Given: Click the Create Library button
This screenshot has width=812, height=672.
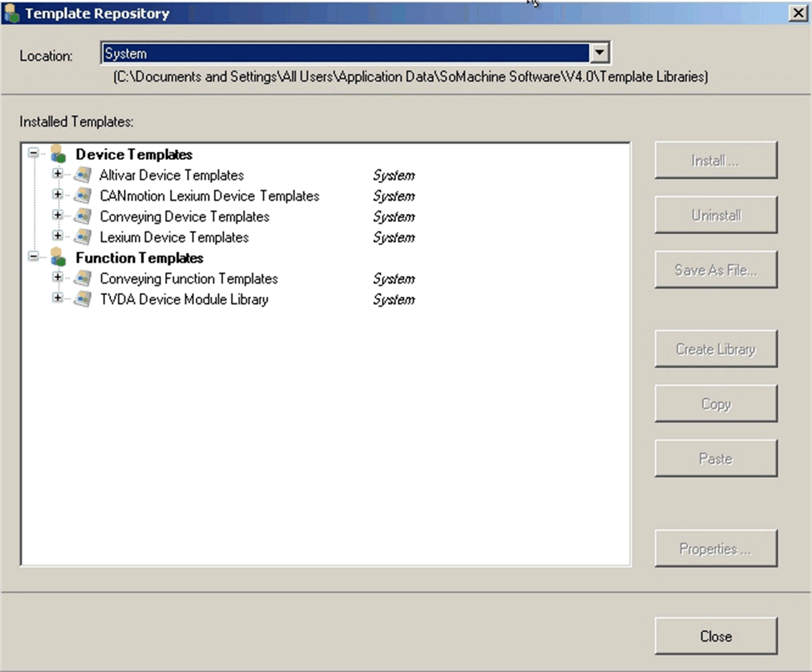Looking at the screenshot, I should [x=716, y=349].
